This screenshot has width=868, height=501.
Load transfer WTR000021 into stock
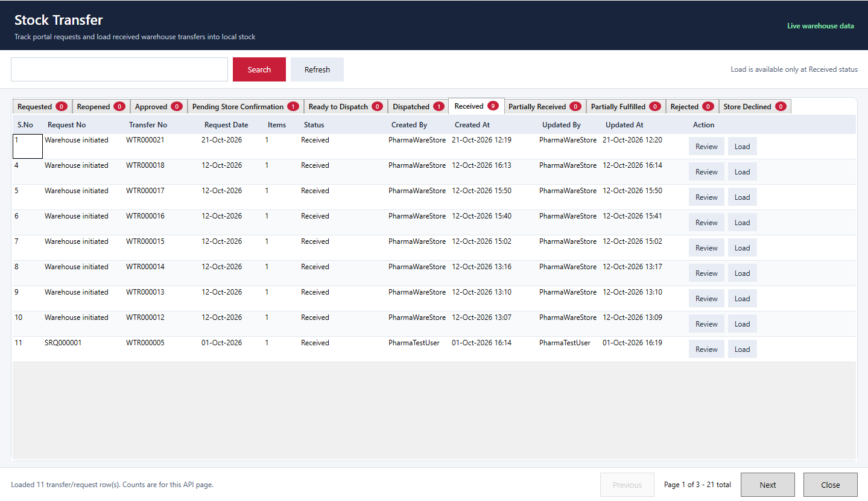[x=742, y=147]
